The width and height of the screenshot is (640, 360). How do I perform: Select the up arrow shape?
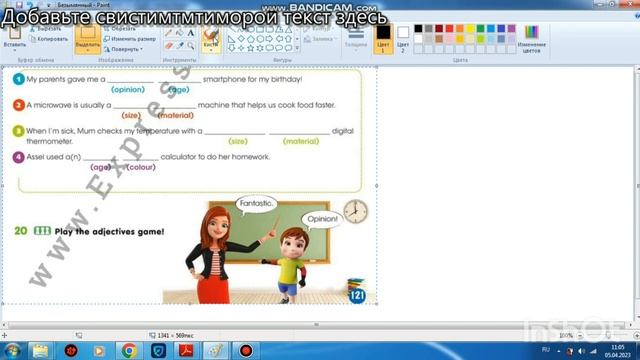[x=289, y=39]
